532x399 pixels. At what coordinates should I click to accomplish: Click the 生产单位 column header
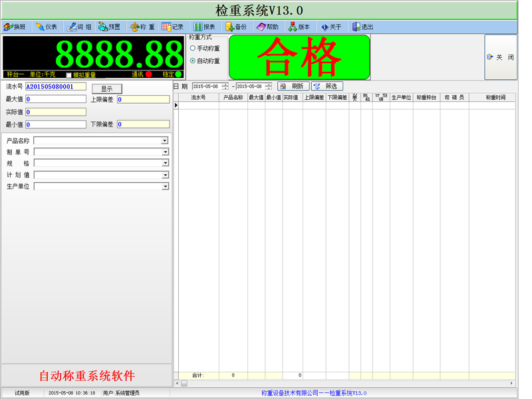click(402, 97)
